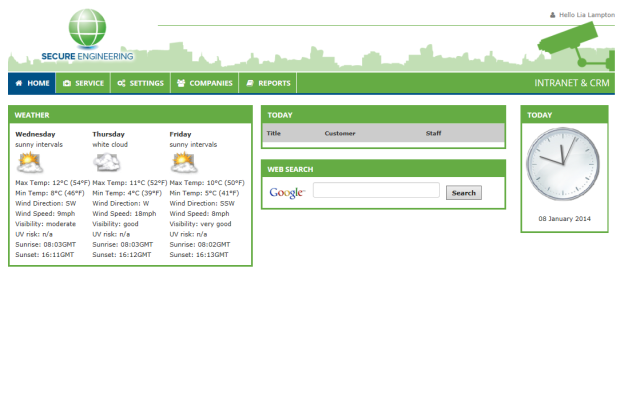
Task: Click the Wednesday day heading
Action: pyautogui.click(x=35, y=134)
